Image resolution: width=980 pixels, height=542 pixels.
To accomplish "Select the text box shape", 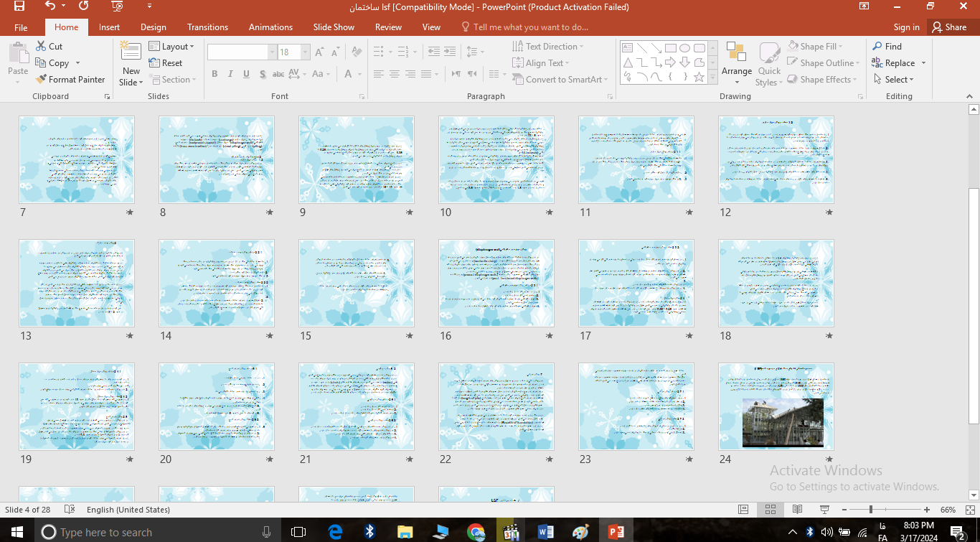I will pos(628,48).
